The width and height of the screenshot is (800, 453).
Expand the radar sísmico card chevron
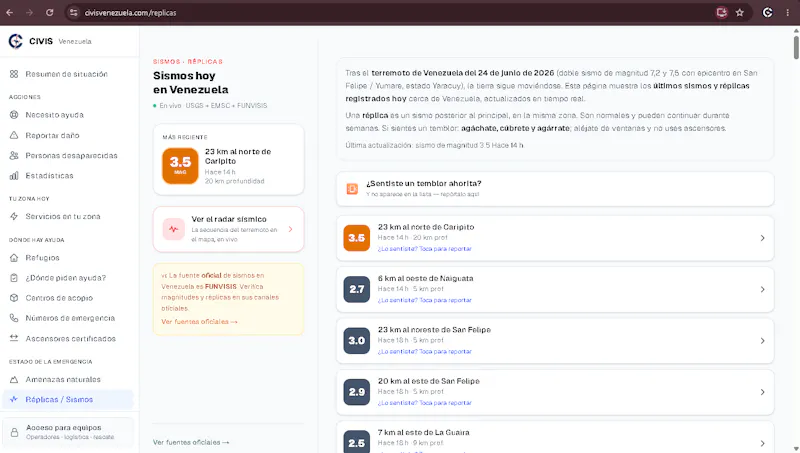[290, 229]
